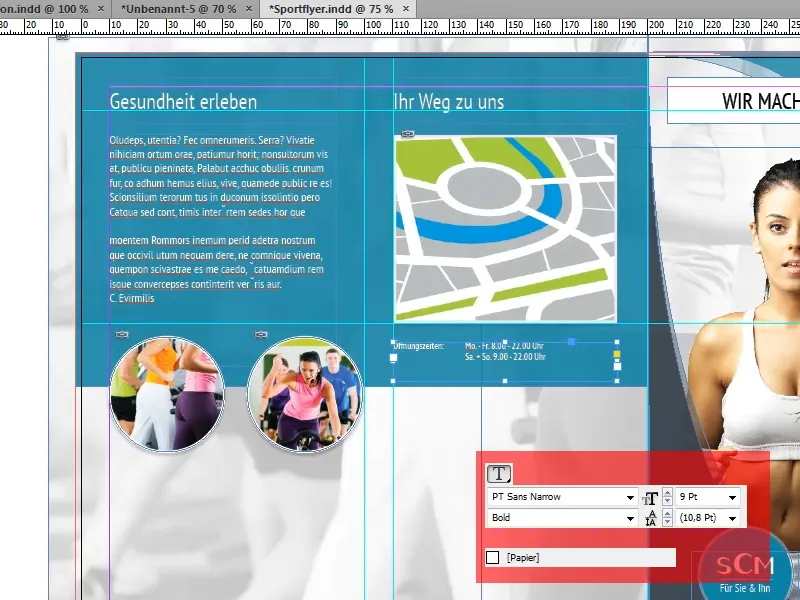
Task: Click the paragraph starting 'Oludeps, utentia?'
Action: point(221,176)
